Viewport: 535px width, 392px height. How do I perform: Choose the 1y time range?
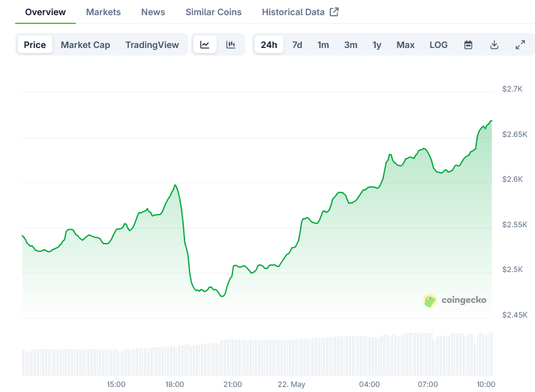(376, 45)
